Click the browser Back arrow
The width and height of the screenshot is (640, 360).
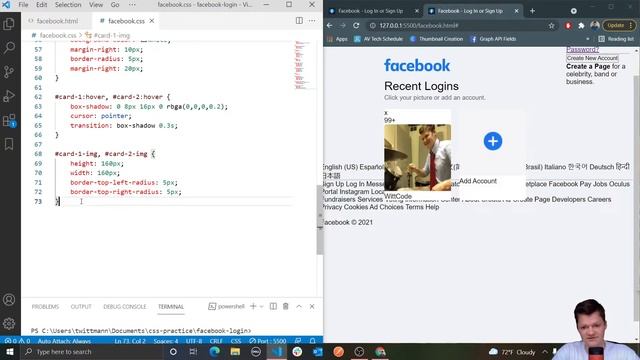pos(330,25)
